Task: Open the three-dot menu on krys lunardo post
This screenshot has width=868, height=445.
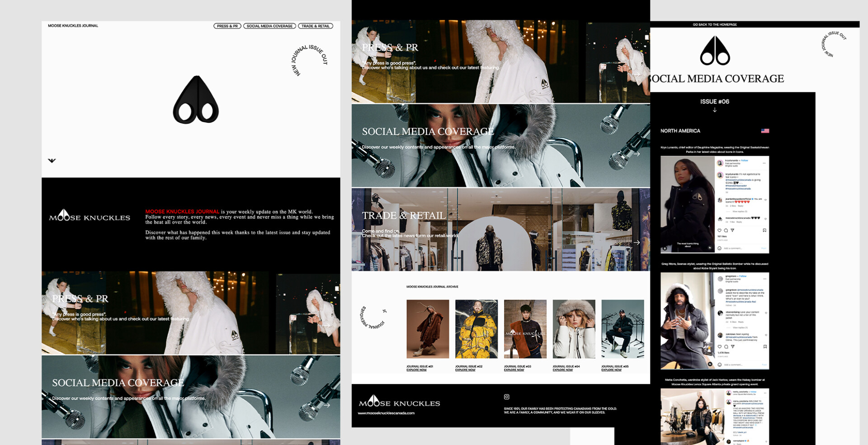Action: click(764, 163)
